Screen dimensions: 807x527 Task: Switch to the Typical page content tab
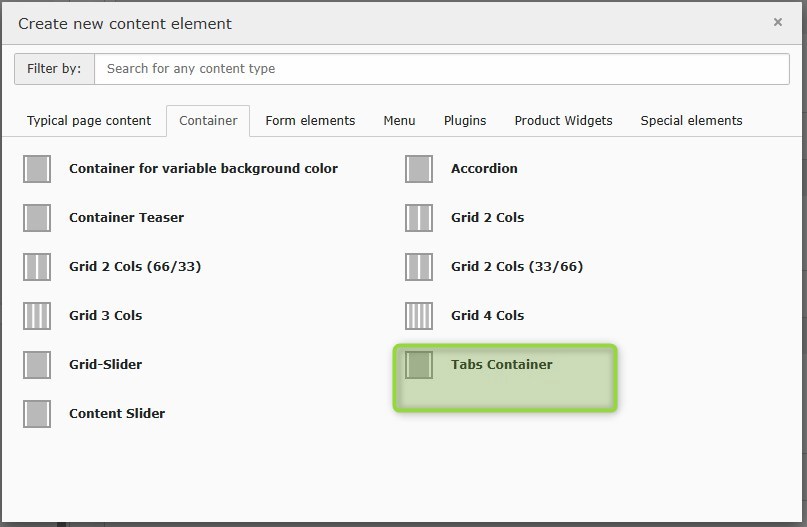[x=89, y=121]
